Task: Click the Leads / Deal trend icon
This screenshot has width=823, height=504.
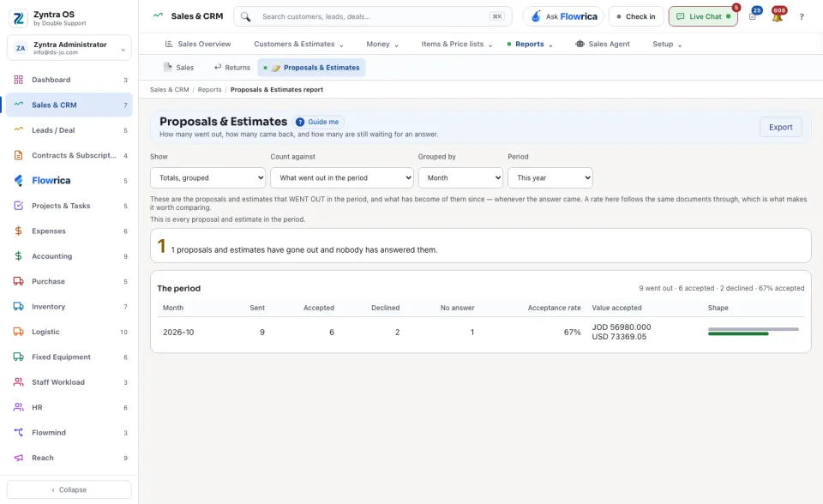Action: pyautogui.click(x=18, y=129)
